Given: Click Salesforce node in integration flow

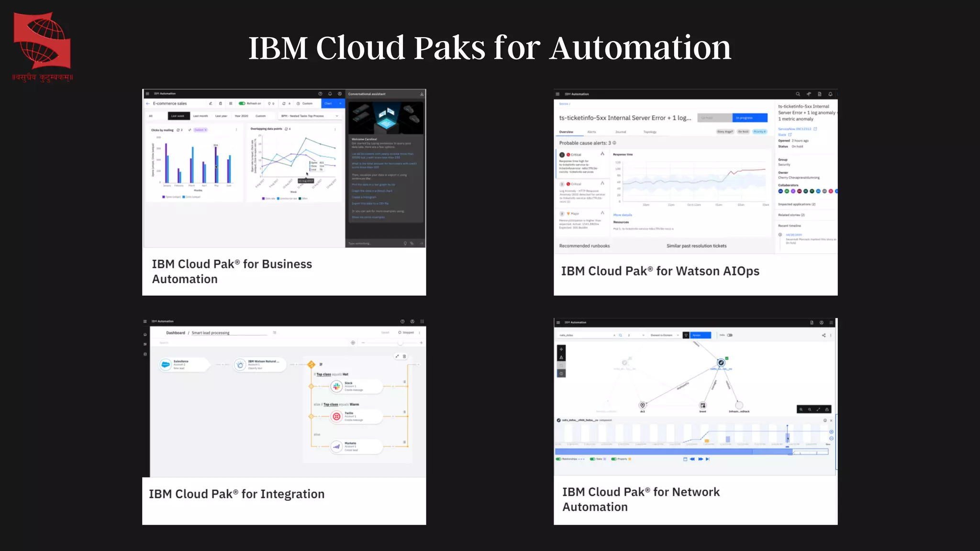Looking at the screenshot, I should point(184,364).
